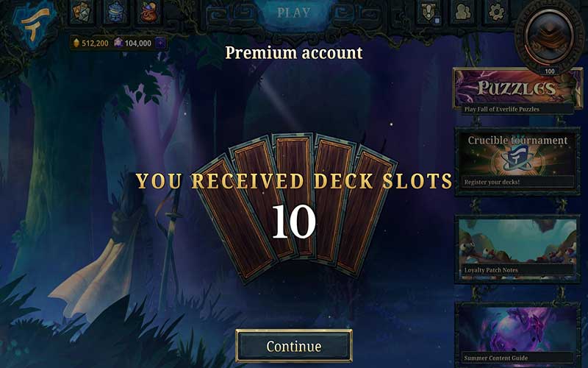The height and width of the screenshot is (368, 588).
Task: Open the friends list icon
Action: tap(462, 12)
